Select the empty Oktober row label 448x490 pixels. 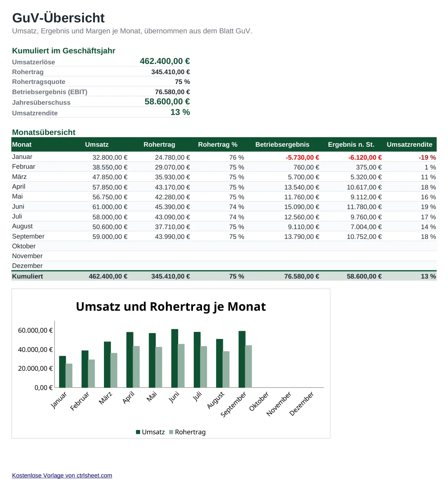click(x=24, y=246)
